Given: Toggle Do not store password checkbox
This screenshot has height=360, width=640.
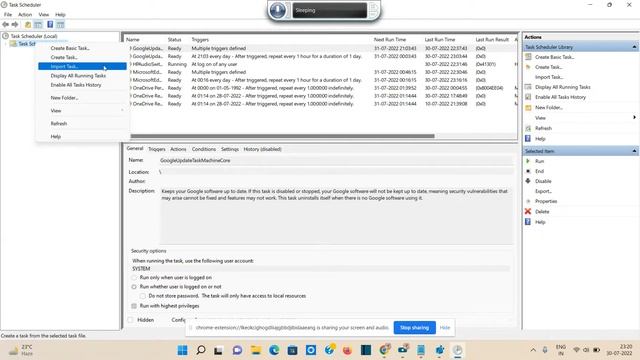Looking at the screenshot, I should (142, 296).
